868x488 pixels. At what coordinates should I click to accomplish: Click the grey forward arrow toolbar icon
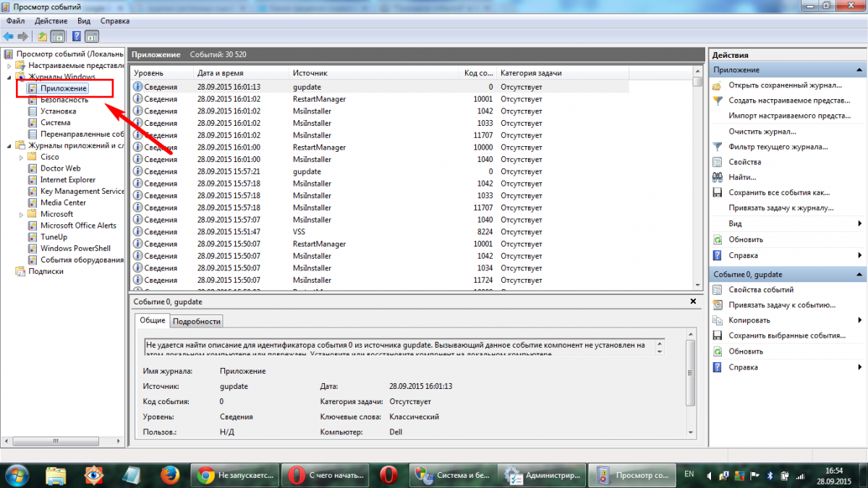tap(22, 36)
